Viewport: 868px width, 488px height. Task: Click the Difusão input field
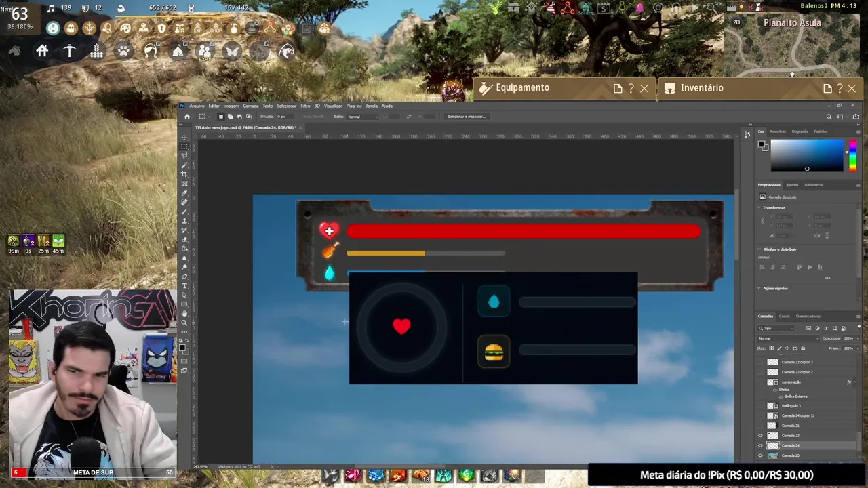[x=284, y=117]
